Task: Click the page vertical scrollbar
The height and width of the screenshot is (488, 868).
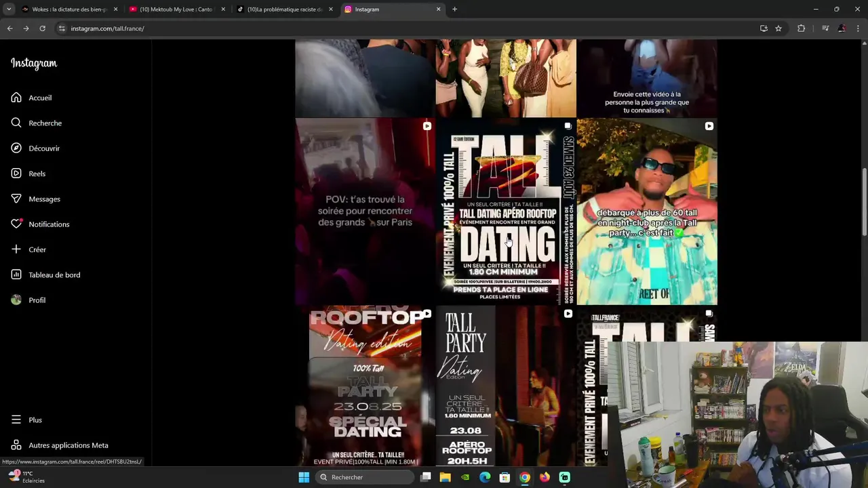Action: point(864,203)
